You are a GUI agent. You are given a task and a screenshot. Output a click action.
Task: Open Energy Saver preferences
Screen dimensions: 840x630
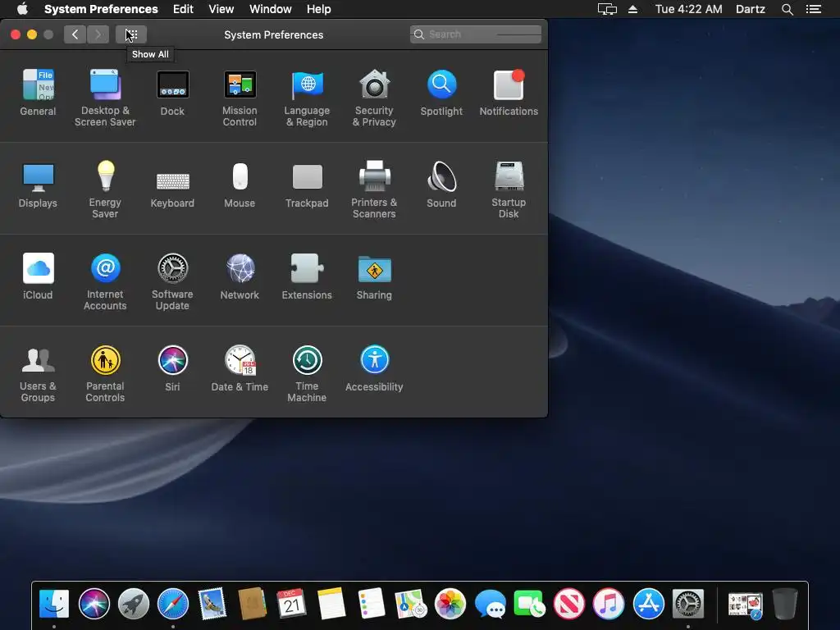(105, 189)
